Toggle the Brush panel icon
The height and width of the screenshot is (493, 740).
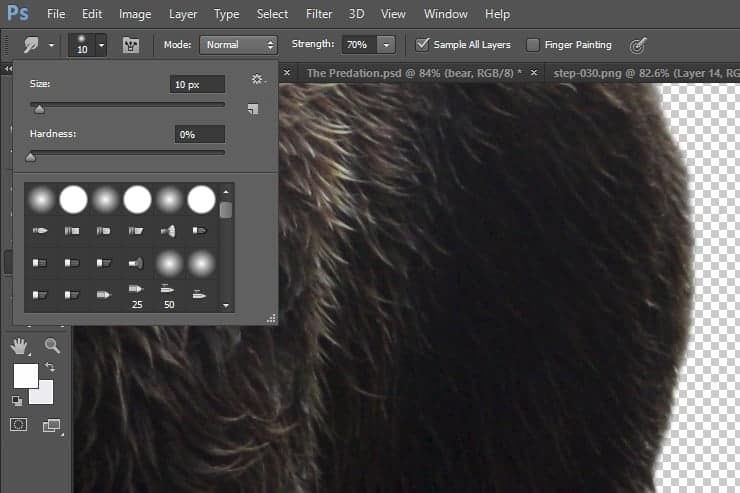(131, 45)
